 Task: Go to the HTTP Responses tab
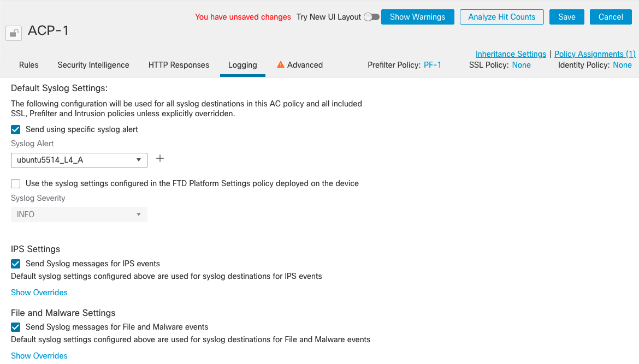[x=179, y=65]
